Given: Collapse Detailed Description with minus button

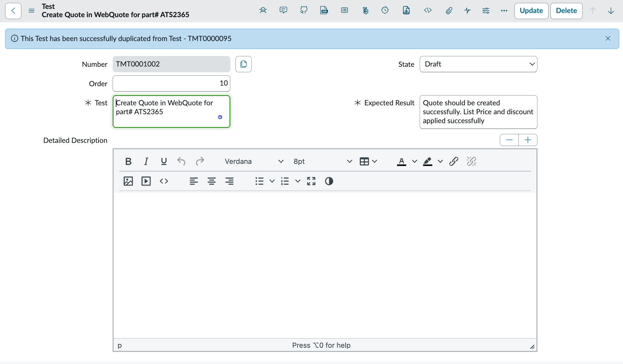Looking at the screenshot, I should [509, 140].
